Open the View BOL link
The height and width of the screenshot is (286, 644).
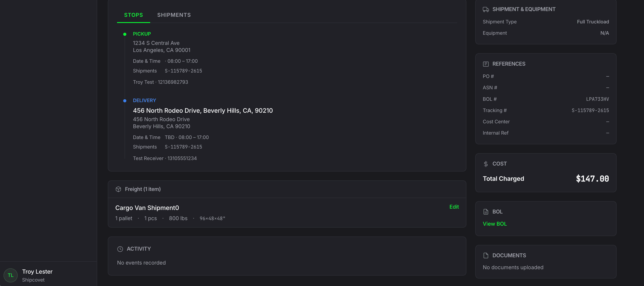(x=494, y=224)
